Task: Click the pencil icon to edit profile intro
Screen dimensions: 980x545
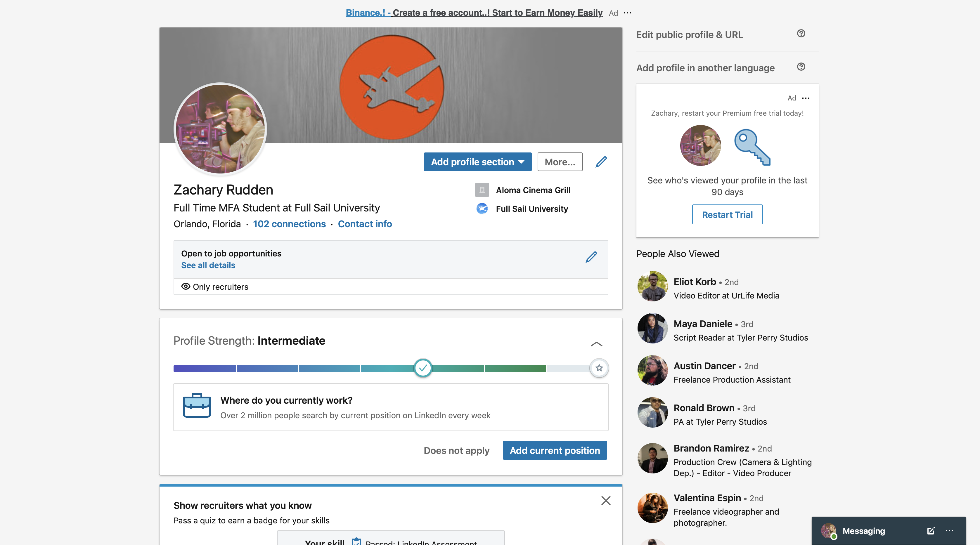Action: point(601,162)
